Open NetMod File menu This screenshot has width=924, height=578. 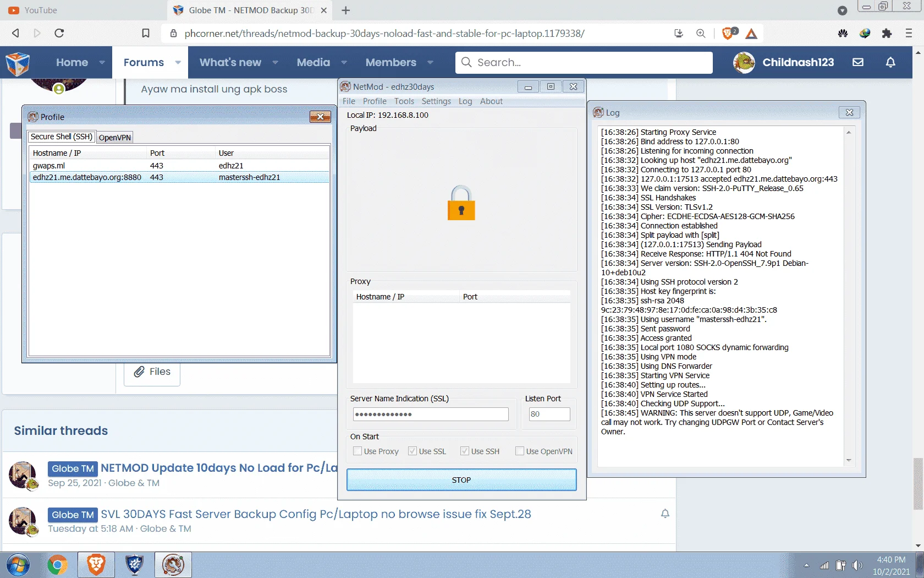(x=349, y=101)
